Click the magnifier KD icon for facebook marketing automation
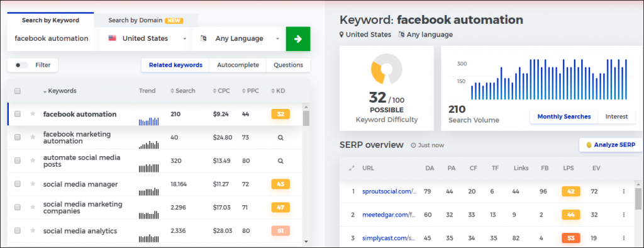Image resolution: width=644 pixels, height=248 pixels. coord(280,137)
